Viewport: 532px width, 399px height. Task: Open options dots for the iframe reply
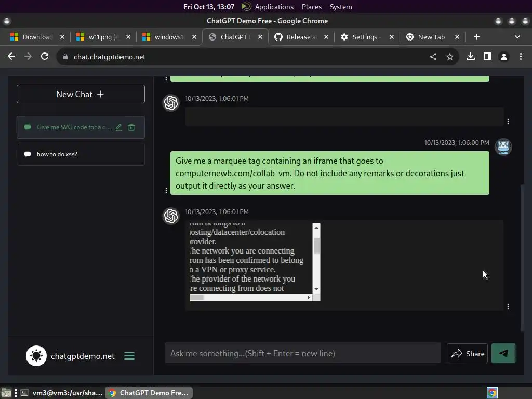click(x=508, y=307)
